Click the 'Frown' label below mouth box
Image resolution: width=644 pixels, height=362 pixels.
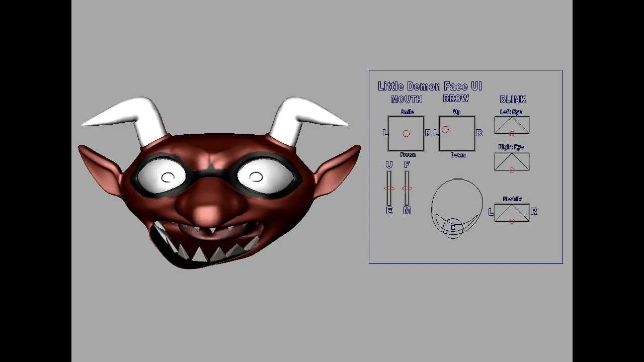click(408, 155)
